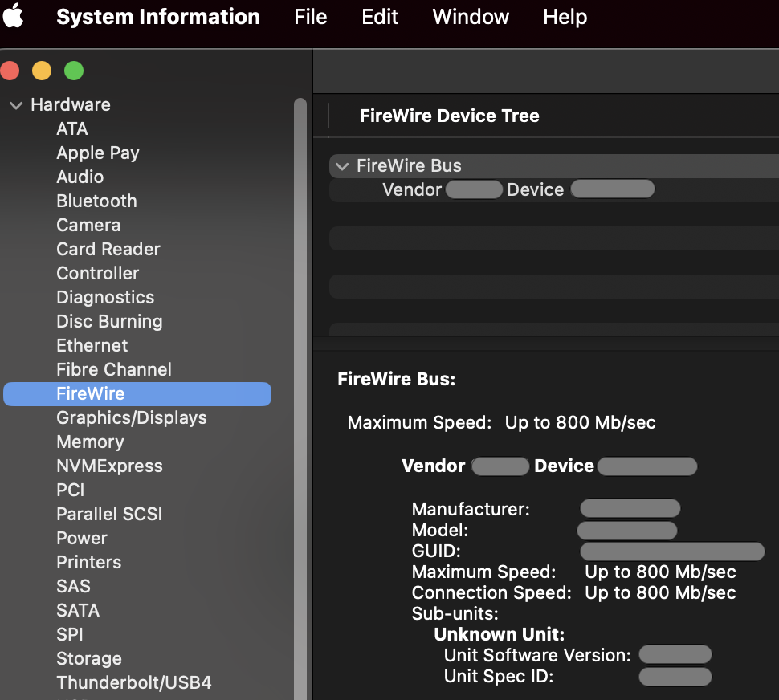
Task: Click the bold 'FireWire Bus:' details heading
Action: 396,379
